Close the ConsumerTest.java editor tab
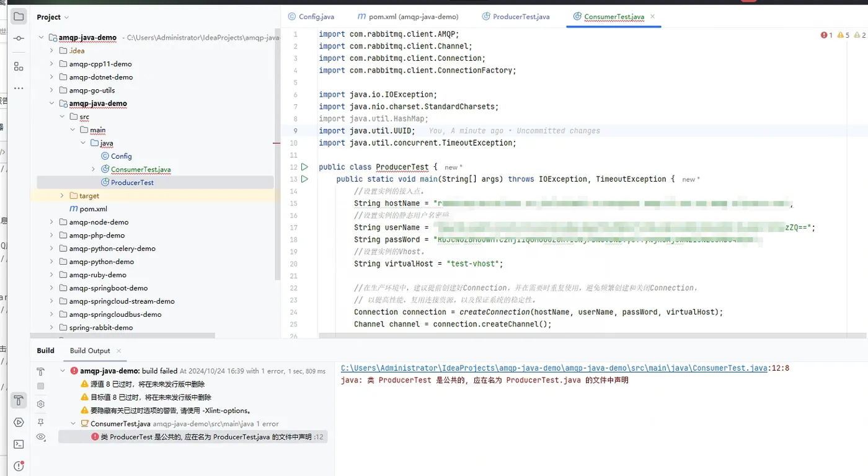868x476 pixels. point(653,17)
